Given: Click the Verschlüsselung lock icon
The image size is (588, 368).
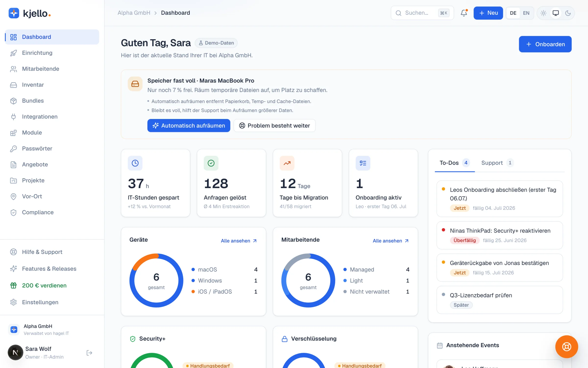Looking at the screenshot, I should pyautogui.click(x=284, y=339).
